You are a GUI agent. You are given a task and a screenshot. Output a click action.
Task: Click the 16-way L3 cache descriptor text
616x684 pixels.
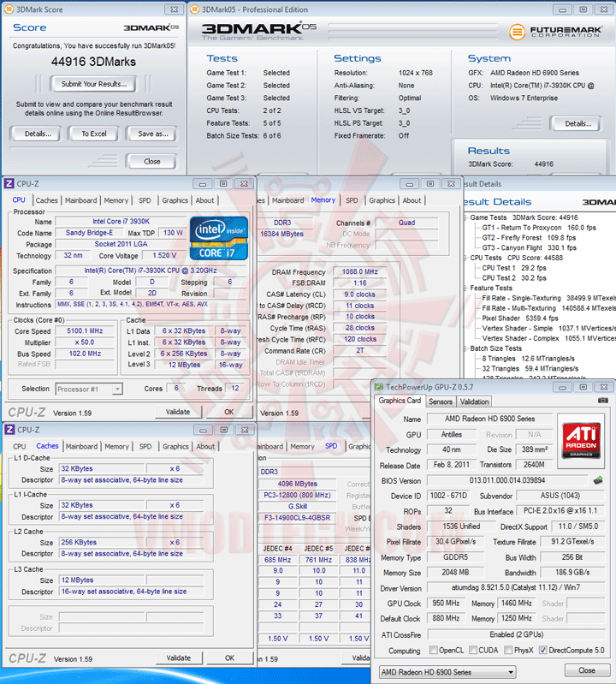(x=124, y=591)
